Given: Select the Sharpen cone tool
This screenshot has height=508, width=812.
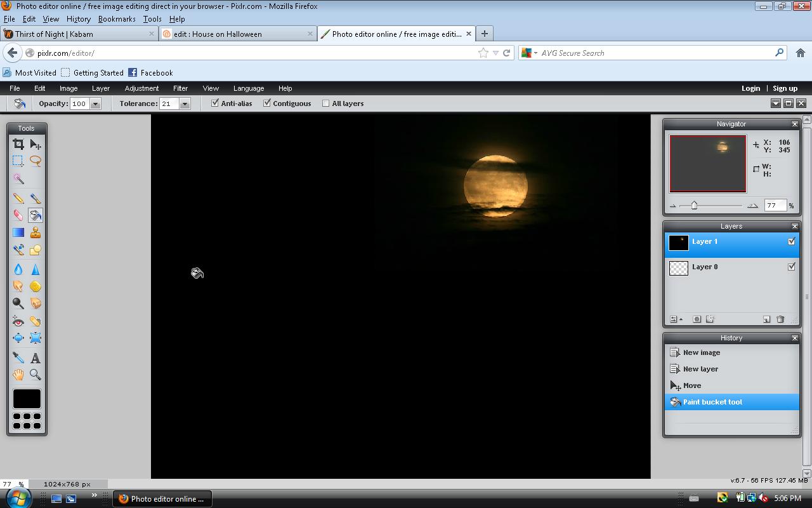Looking at the screenshot, I should (36, 269).
